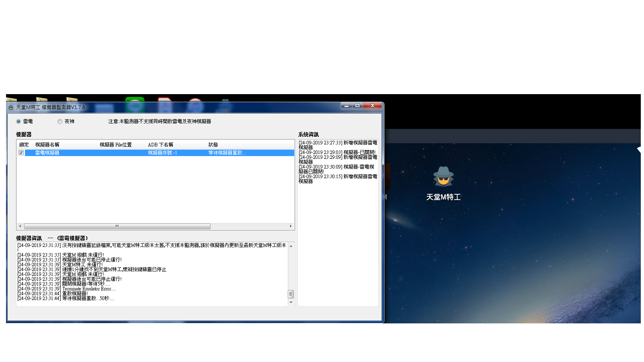The image size is (644, 362).
Task: Click the faint gray dock icon near the spy icon
Action: [x=226, y=99]
